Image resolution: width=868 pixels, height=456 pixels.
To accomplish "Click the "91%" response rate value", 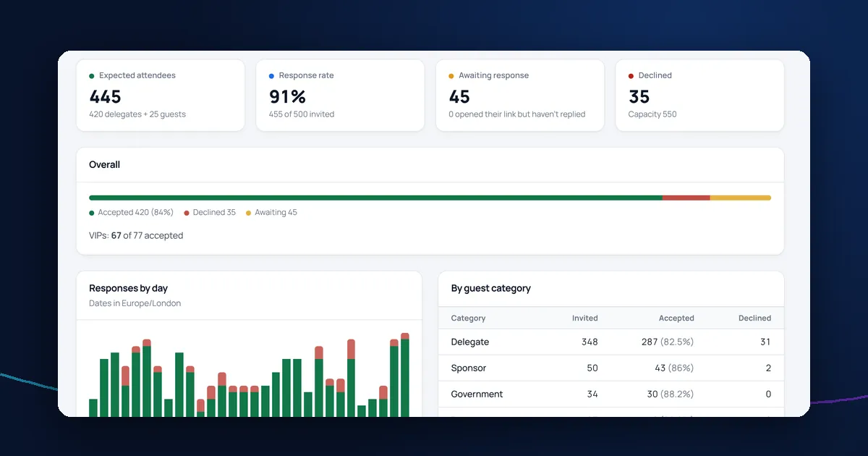I will [288, 96].
